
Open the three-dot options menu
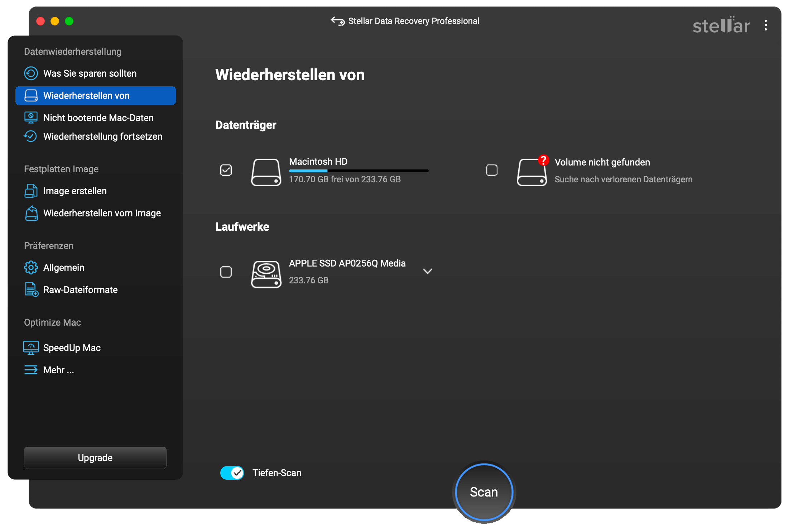point(765,25)
